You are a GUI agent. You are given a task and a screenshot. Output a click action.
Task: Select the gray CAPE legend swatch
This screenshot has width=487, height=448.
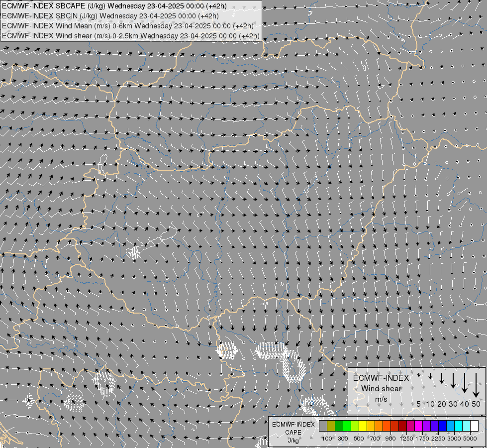click(x=323, y=426)
